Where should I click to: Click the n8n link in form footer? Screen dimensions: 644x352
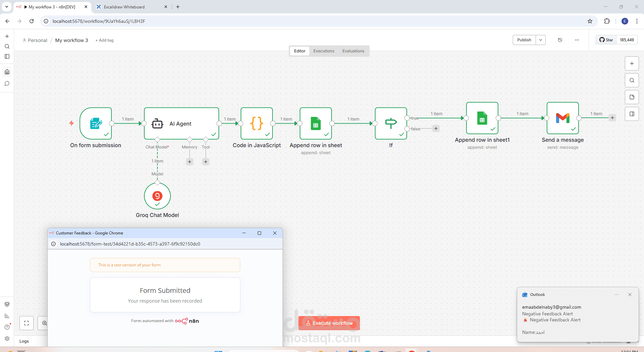[187, 321]
